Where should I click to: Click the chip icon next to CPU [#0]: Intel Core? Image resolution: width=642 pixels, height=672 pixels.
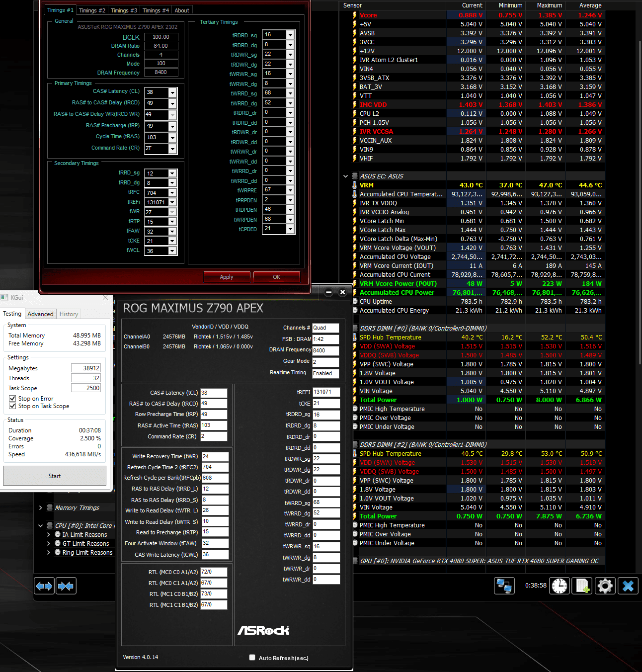coord(50,525)
